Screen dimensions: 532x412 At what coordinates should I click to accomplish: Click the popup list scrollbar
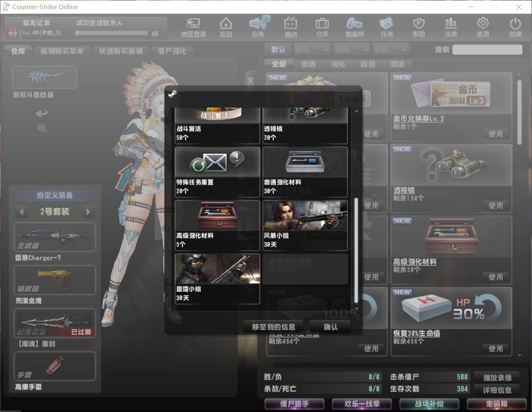point(356,250)
